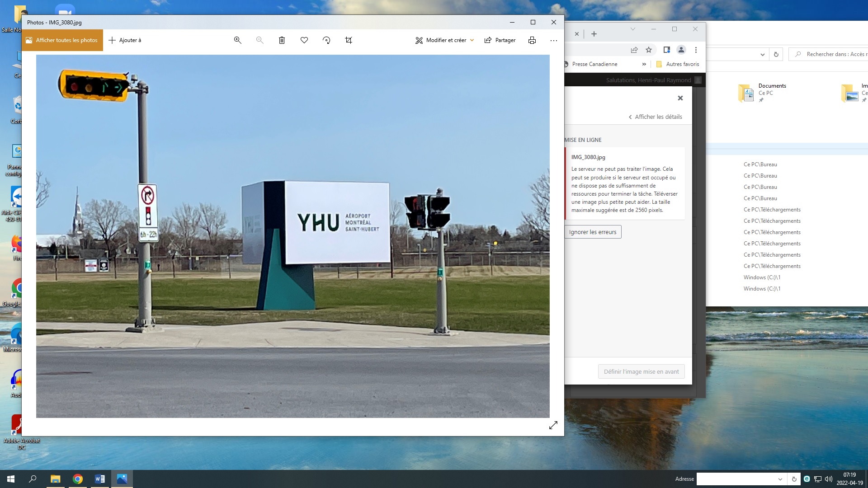Print the photo with printer icon
Viewport: 868px width, 488px height.
pyautogui.click(x=532, y=40)
